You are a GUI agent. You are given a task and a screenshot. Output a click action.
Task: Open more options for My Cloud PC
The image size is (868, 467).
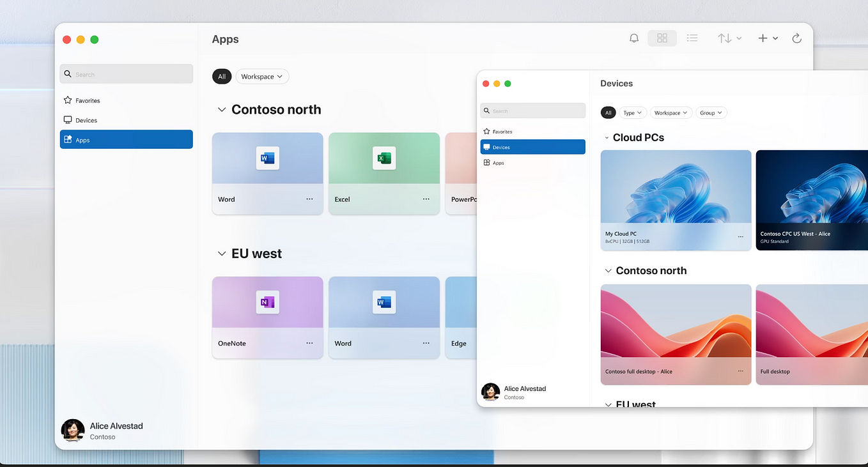(x=741, y=237)
